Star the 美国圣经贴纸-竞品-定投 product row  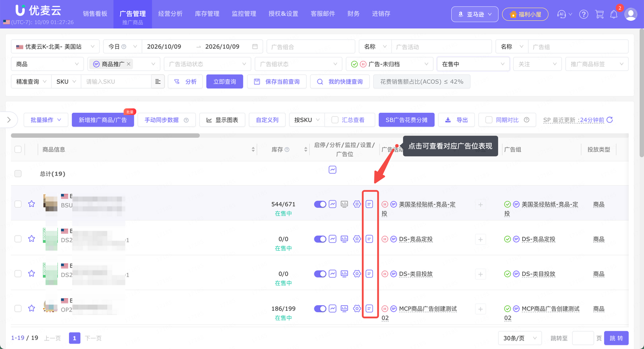tap(32, 204)
